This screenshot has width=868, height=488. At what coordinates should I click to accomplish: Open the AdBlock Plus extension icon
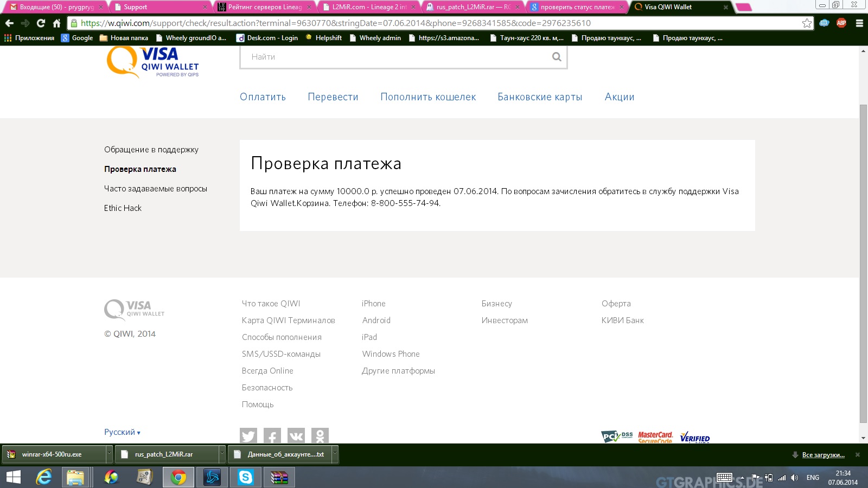pos(841,23)
